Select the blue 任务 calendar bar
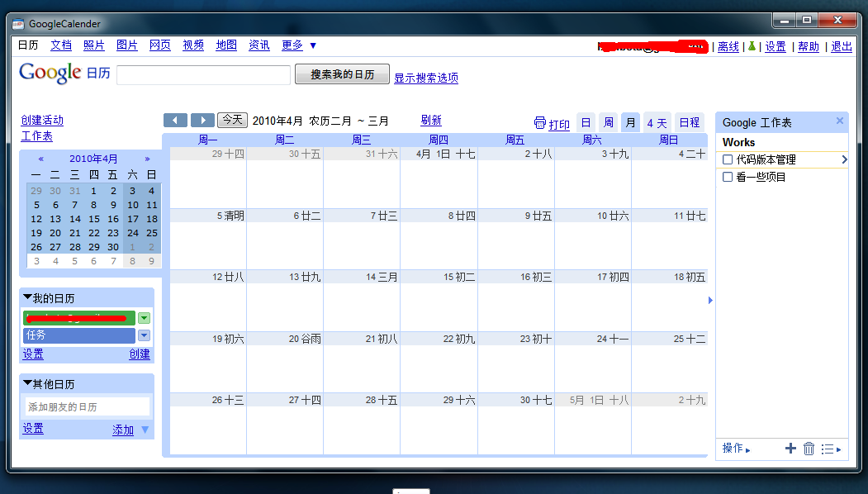Screen dimensions: 868x494 click(79, 335)
